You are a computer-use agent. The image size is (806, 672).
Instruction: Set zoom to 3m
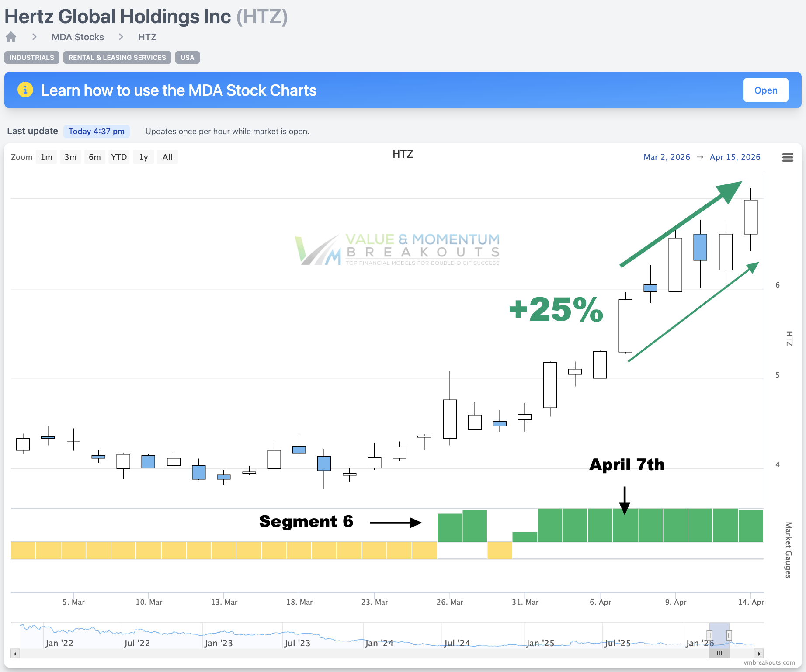(x=70, y=157)
